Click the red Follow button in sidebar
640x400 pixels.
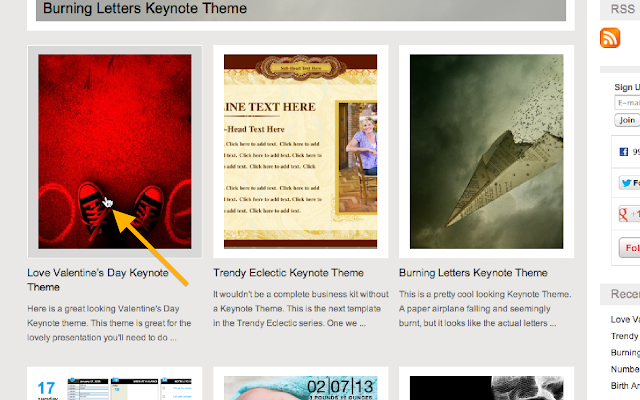(x=629, y=247)
